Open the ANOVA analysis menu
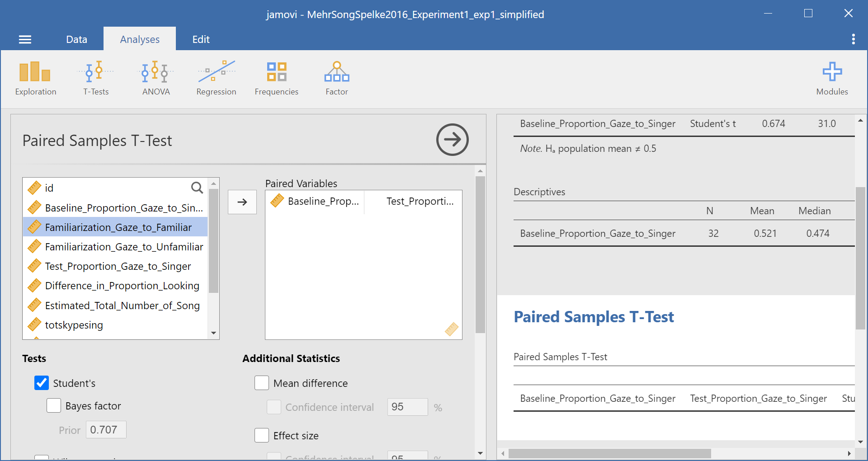 [x=156, y=79]
